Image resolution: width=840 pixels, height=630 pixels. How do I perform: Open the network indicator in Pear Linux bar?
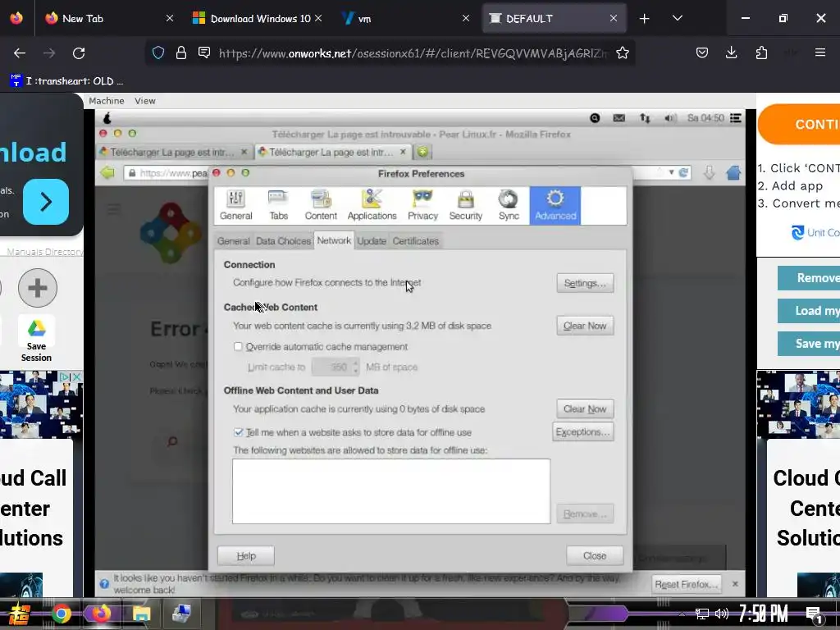[x=645, y=118]
